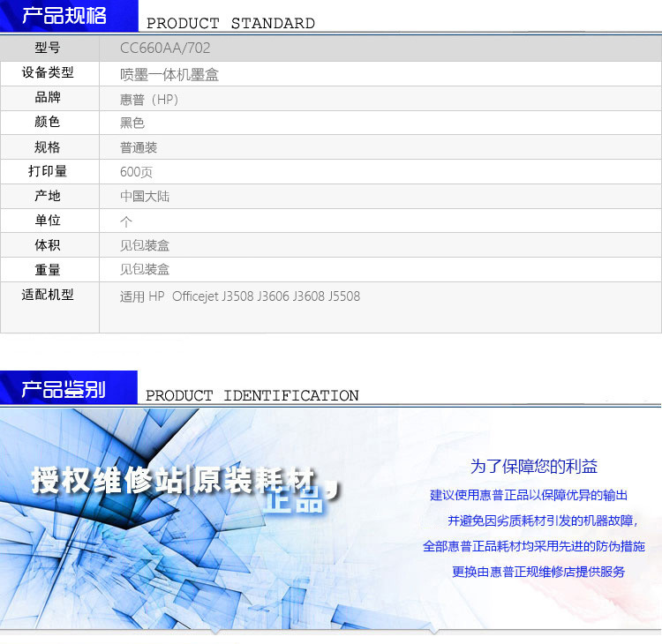Click the line 并避免因劣质耗材引发的机器故障
The image size is (662, 644).
(x=543, y=520)
